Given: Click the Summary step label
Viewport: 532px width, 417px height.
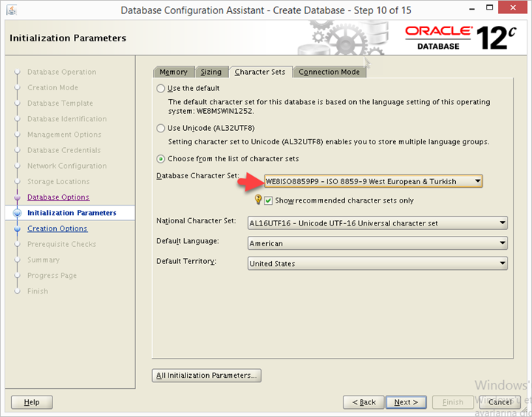Looking at the screenshot, I should 44,260.
